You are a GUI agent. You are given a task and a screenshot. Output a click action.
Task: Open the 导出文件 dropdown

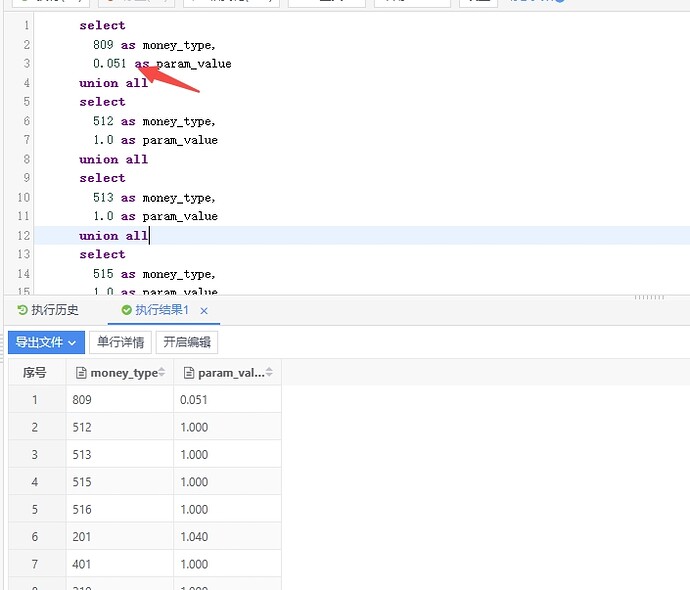[x=46, y=342]
